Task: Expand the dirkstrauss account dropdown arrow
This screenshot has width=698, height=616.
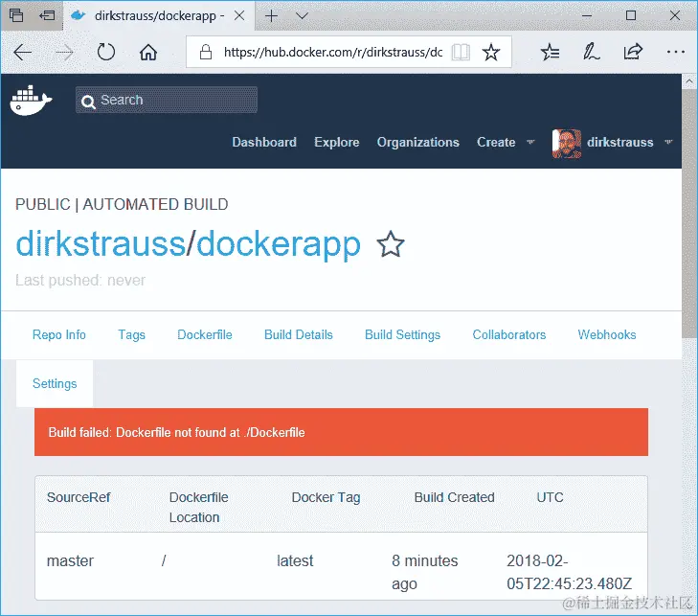Action: [x=668, y=142]
